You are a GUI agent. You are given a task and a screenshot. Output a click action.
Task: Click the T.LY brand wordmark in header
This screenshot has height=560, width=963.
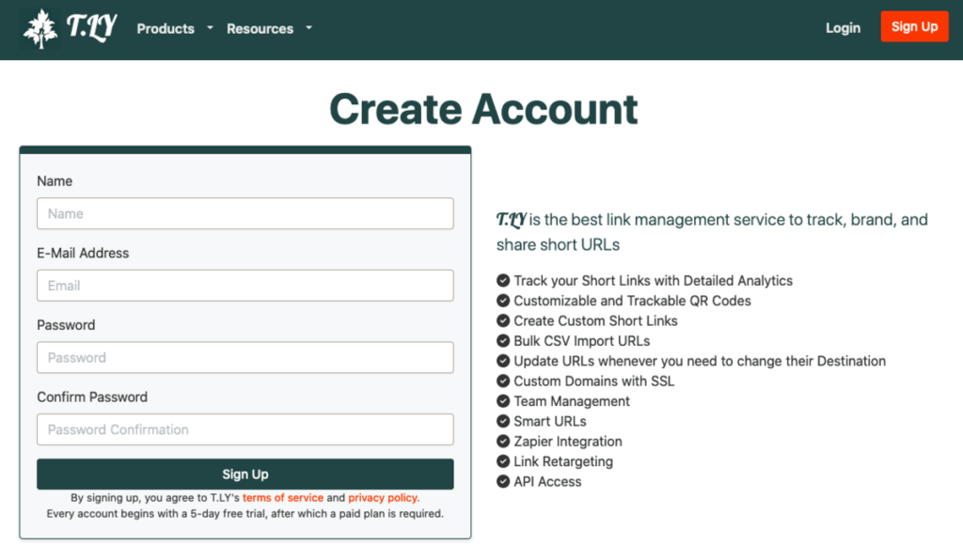coord(92,27)
